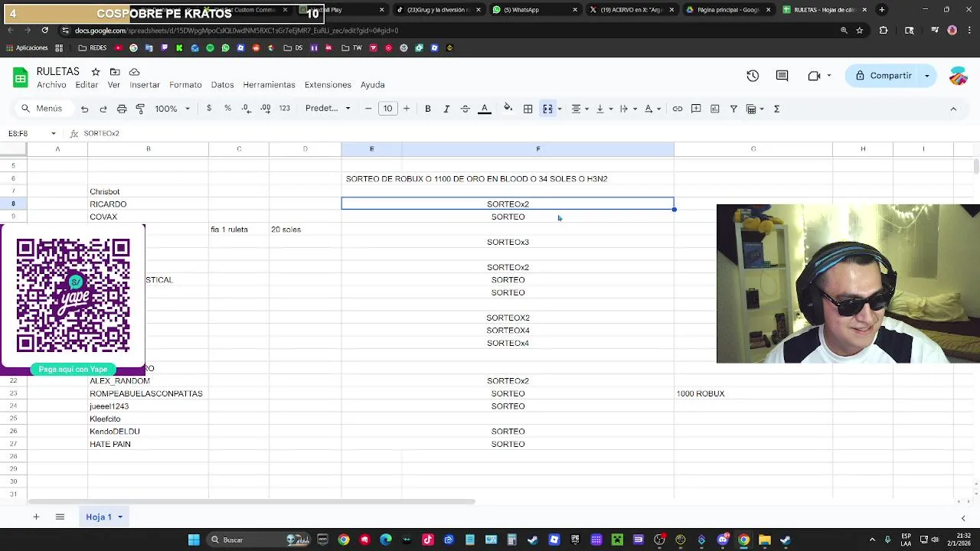The width and height of the screenshot is (980, 551).
Task: Collapse the toolbar header with the chevron
Action: coord(953,109)
